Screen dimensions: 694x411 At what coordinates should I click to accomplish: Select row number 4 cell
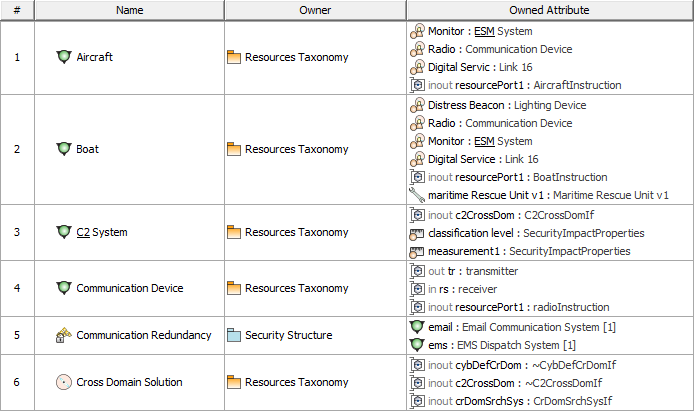click(x=16, y=288)
